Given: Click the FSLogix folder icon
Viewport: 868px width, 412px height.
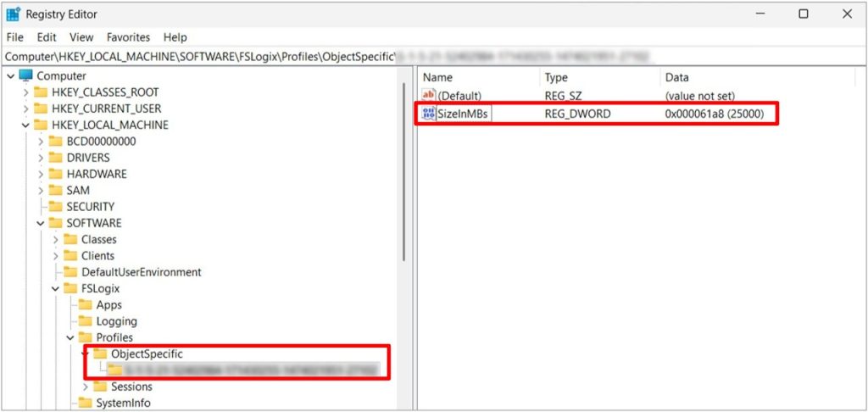Looking at the screenshot, I should [x=70, y=288].
